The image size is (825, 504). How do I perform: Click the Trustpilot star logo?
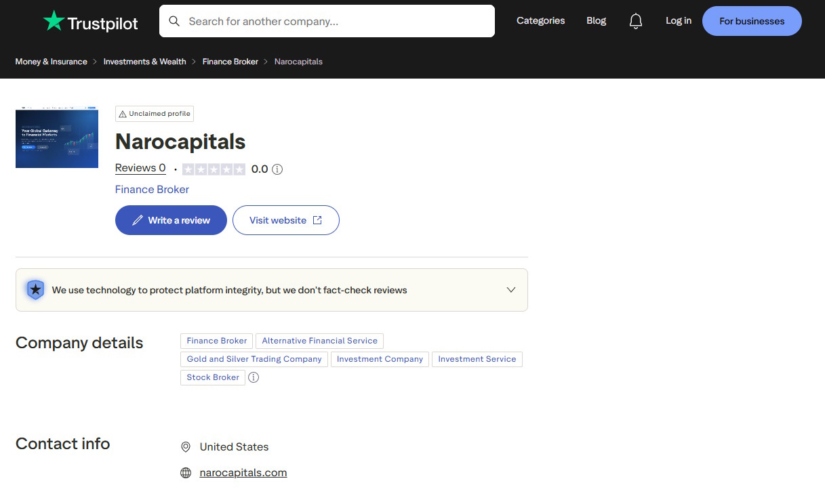pos(54,21)
